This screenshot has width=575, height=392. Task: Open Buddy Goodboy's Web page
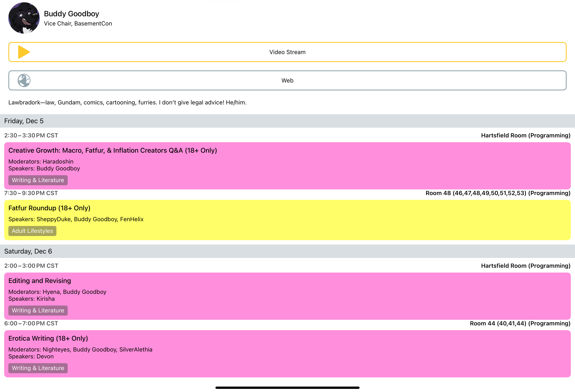click(287, 80)
